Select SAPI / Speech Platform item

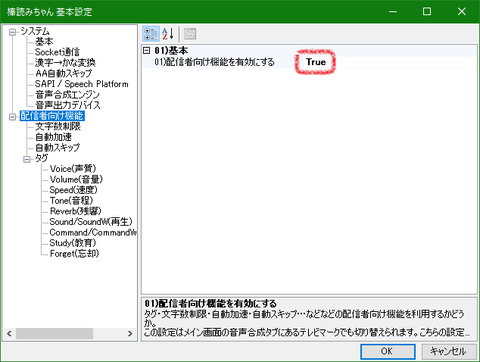click(x=82, y=84)
